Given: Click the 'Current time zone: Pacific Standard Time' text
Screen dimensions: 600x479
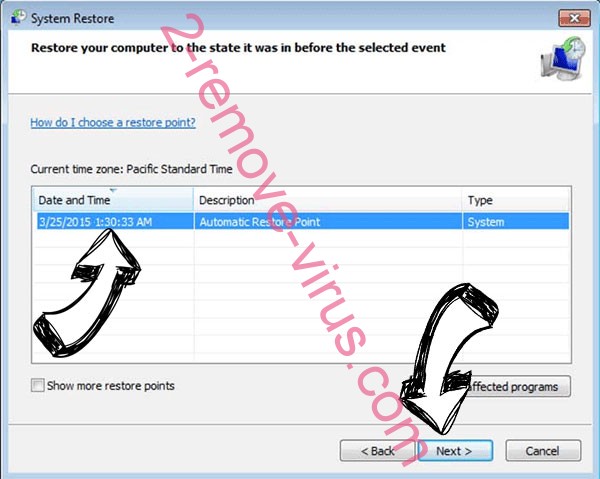Looking at the screenshot, I should pos(131,169).
